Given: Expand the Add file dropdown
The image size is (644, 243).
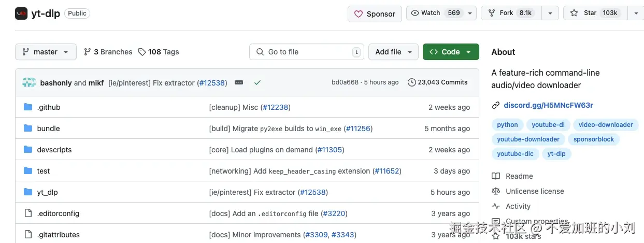Looking at the screenshot, I should coord(393,52).
